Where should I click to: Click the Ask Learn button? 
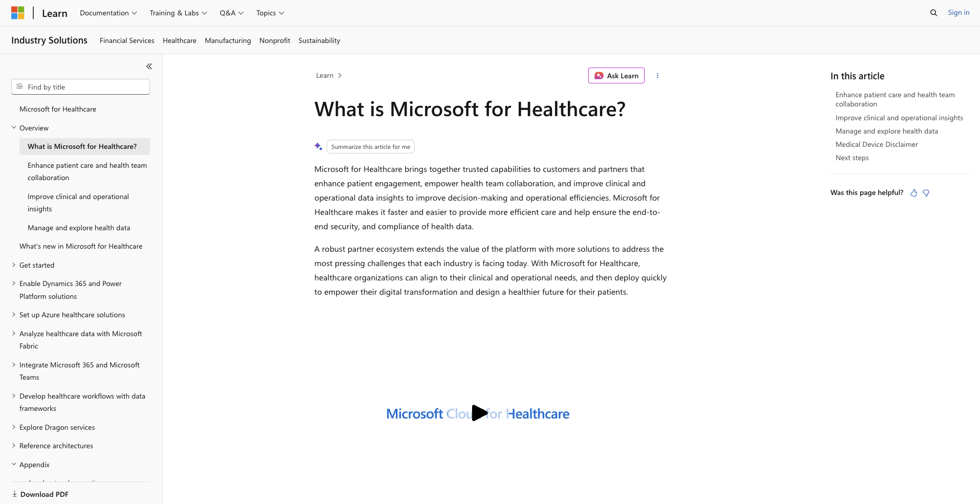[616, 76]
